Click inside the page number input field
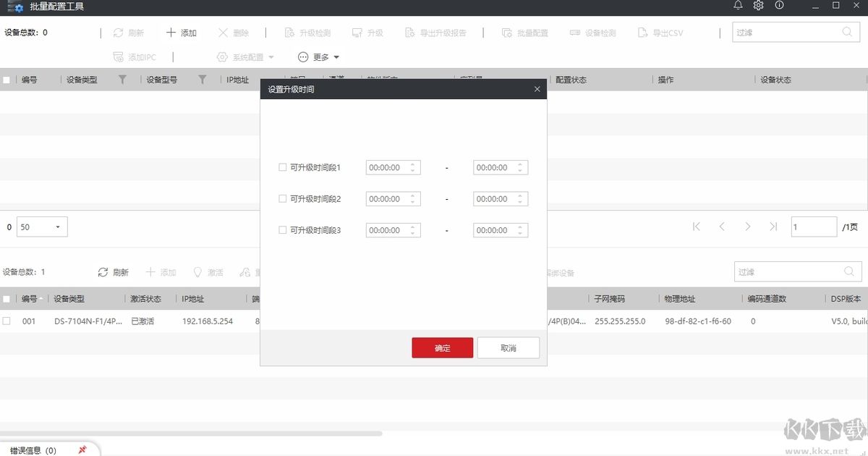Image resolution: width=868 pixels, height=456 pixels. pyautogui.click(x=813, y=227)
